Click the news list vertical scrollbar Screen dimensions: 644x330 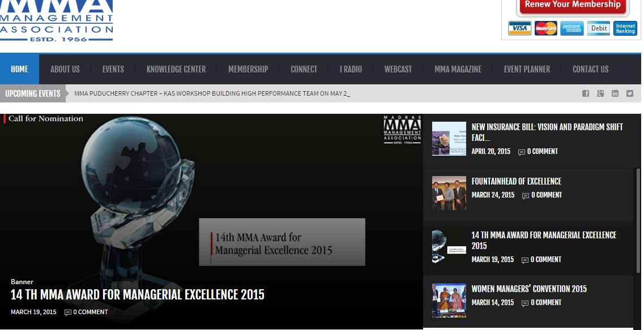tap(638, 220)
